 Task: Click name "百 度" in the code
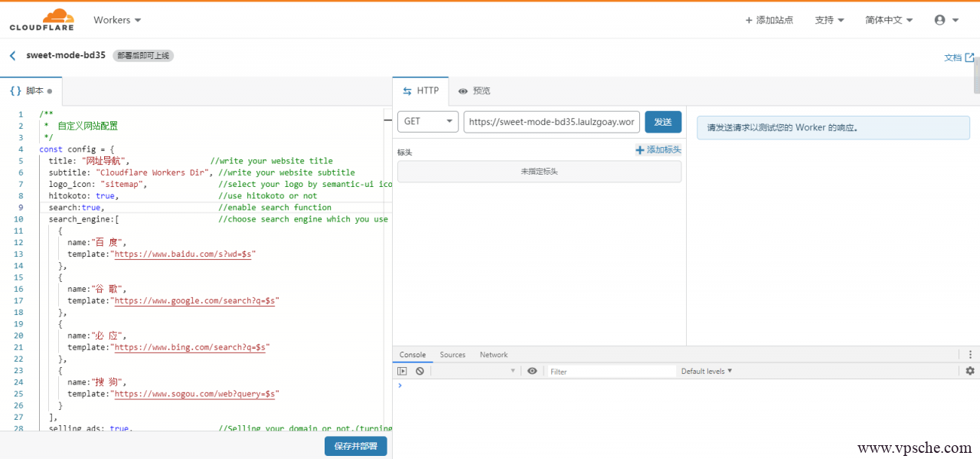pyautogui.click(x=96, y=242)
